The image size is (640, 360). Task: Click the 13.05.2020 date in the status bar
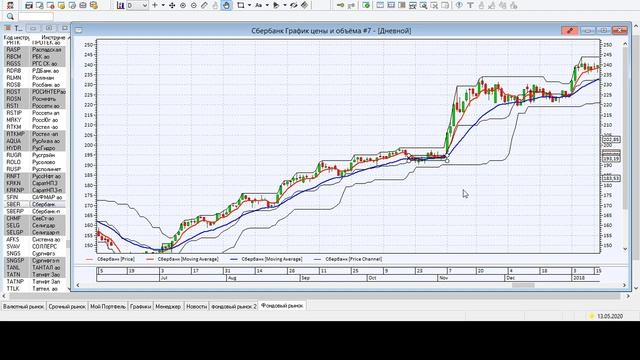(610, 316)
